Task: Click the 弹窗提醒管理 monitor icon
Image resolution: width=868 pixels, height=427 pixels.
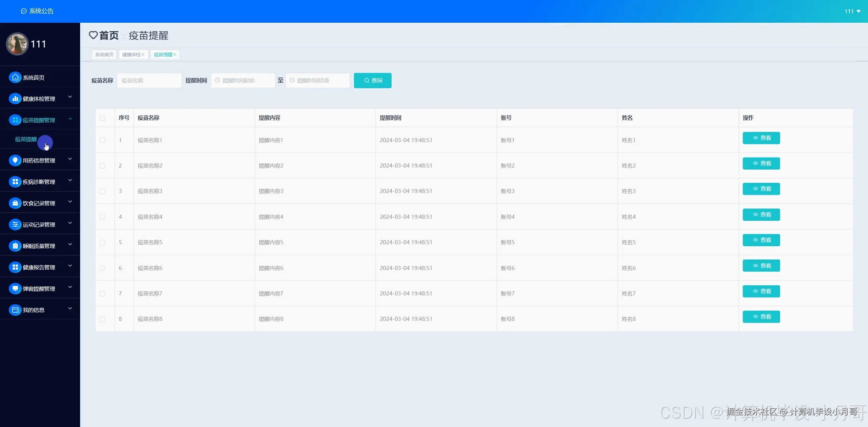Action: [15, 289]
